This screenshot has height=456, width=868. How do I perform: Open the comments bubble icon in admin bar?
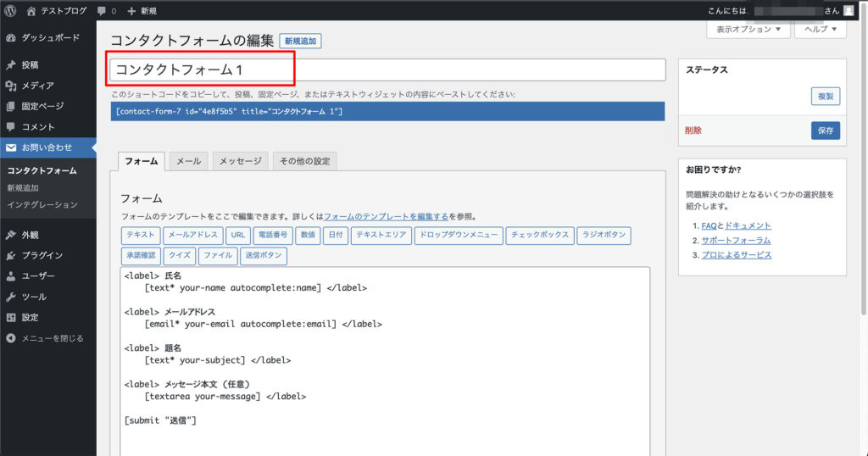pyautogui.click(x=102, y=11)
